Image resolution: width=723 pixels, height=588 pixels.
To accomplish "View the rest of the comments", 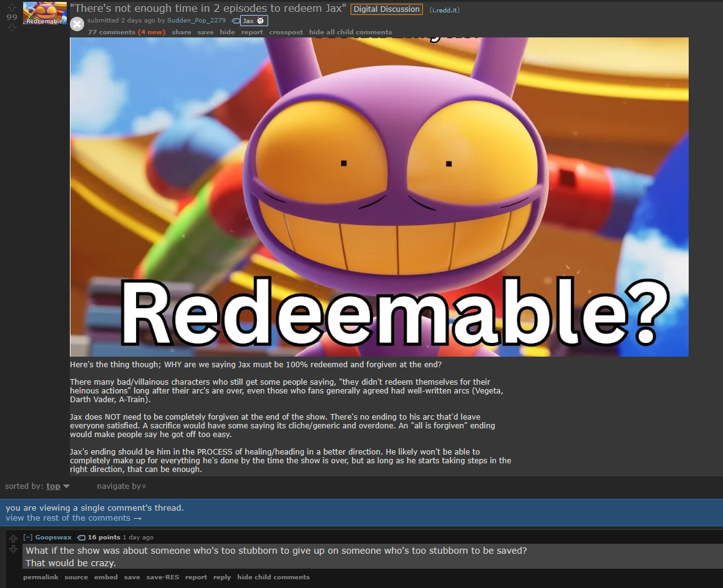I will (74, 518).
